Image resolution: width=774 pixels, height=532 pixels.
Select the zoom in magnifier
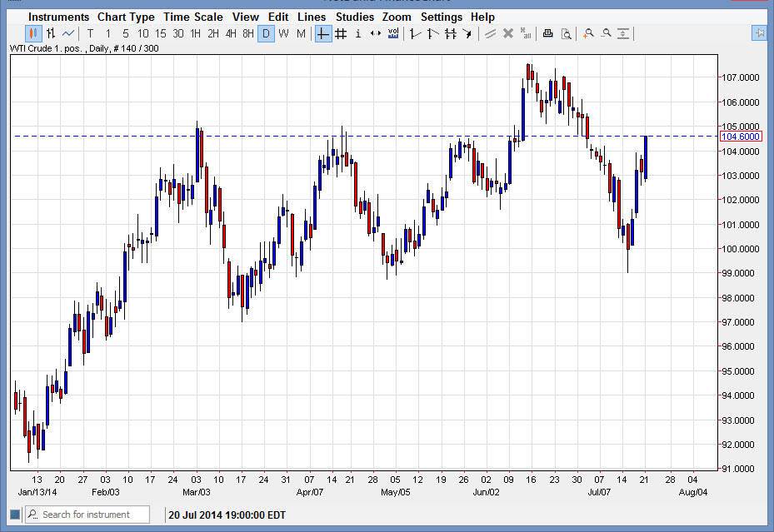pyautogui.click(x=588, y=34)
